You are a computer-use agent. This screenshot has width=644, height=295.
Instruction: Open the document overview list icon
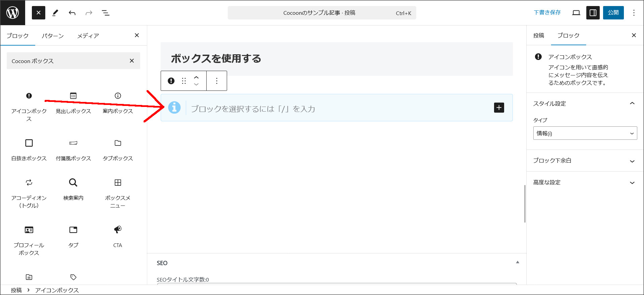[x=106, y=13]
